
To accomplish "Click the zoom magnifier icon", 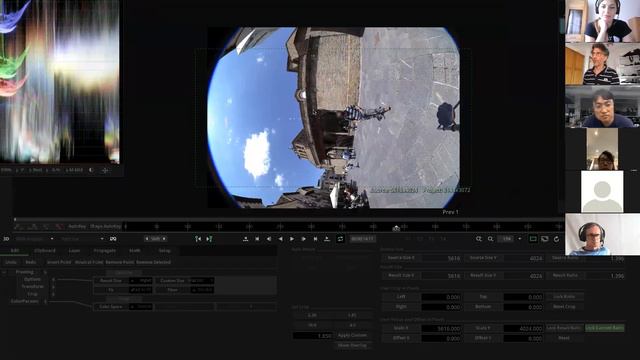I will 490,239.
